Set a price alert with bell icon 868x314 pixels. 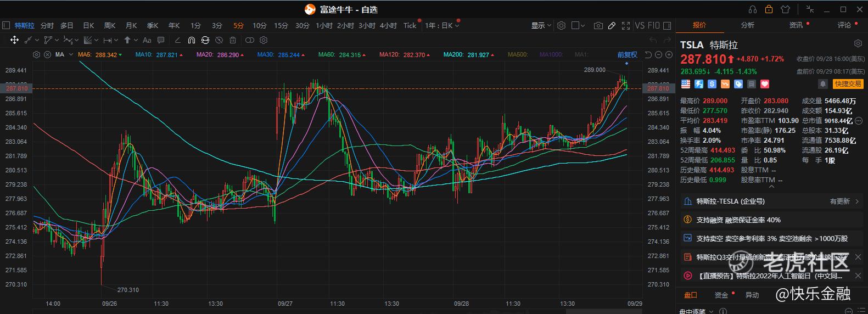823,84
